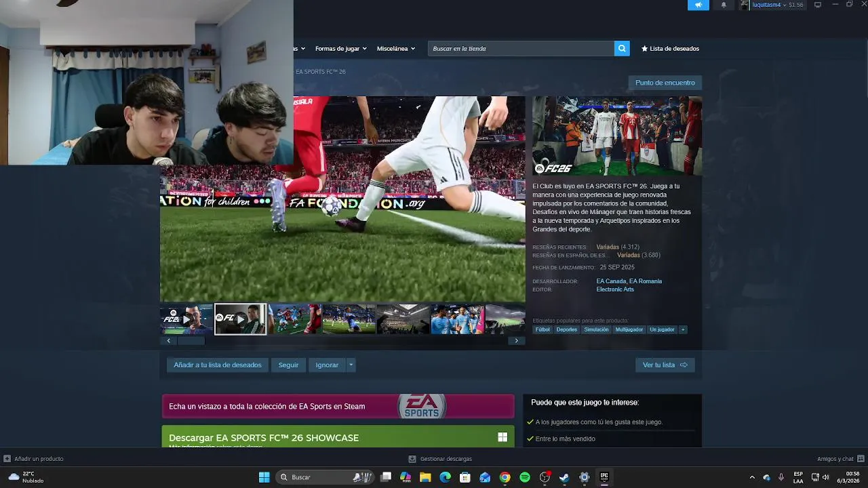Viewport: 868px width, 488px height.
Task: Click the Multijugador tag
Action: pos(629,330)
